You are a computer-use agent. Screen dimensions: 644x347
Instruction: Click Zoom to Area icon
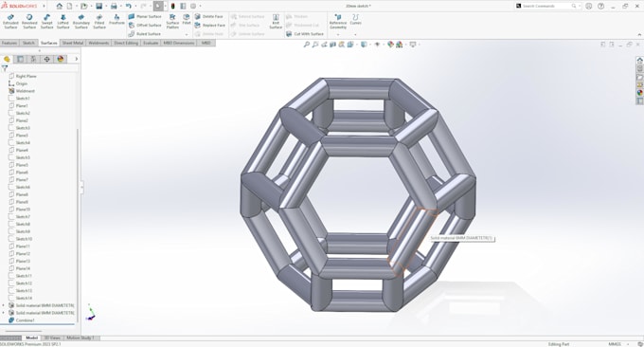point(315,45)
